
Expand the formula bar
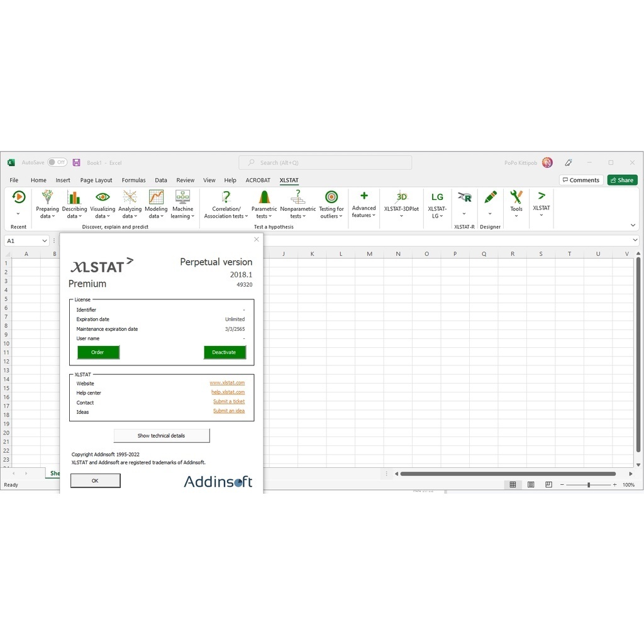tap(635, 240)
